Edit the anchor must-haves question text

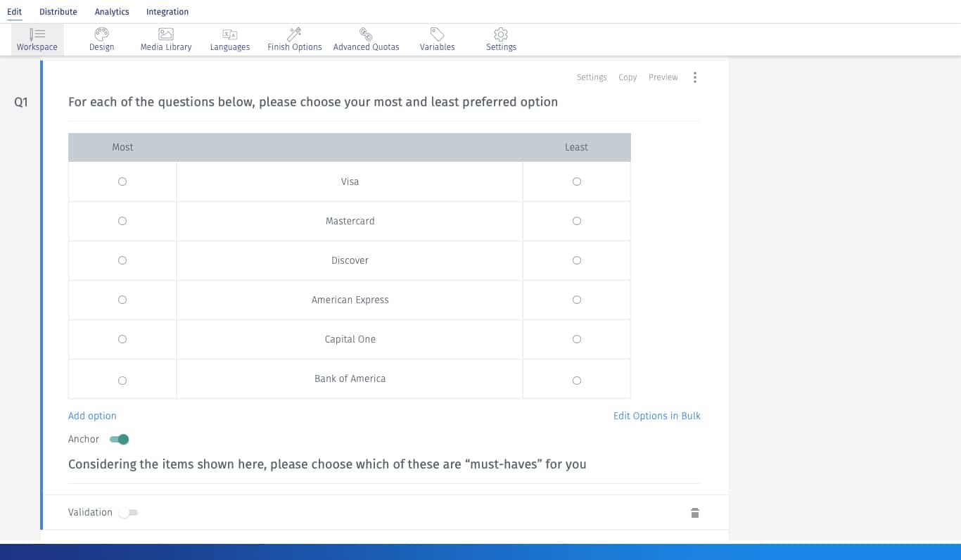pos(327,464)
